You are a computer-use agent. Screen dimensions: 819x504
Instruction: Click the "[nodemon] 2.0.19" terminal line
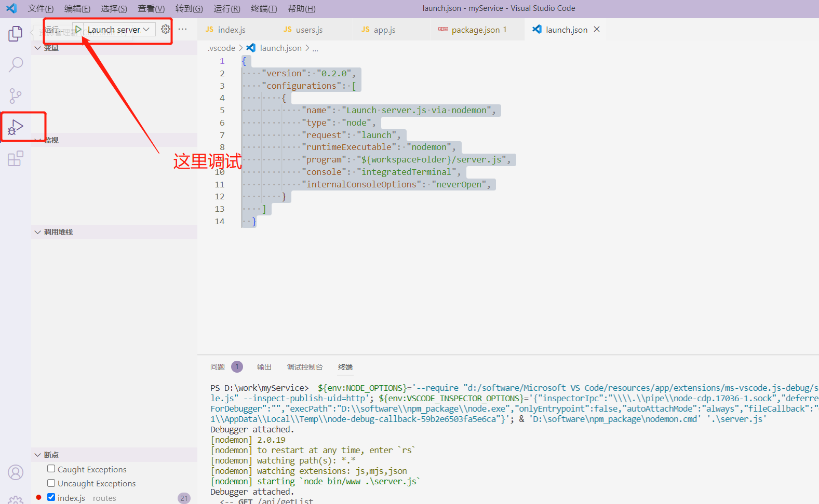pos(248,440)
